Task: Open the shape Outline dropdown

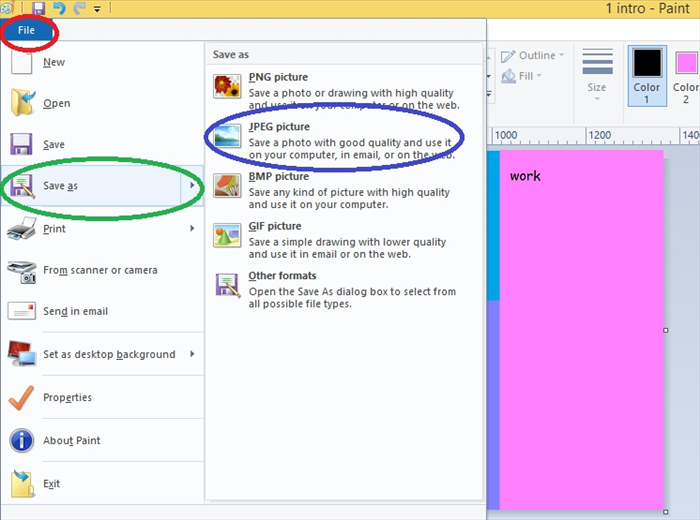Action: click(533, 55)
